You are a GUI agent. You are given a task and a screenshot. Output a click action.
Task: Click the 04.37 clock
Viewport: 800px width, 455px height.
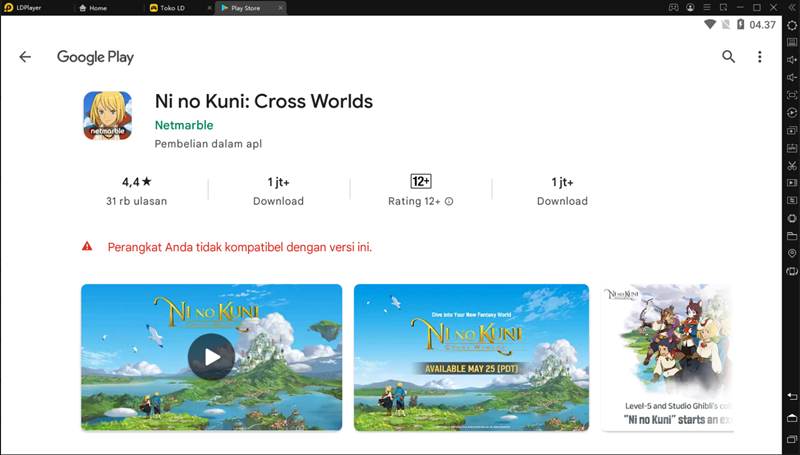[x=762, y=25]
